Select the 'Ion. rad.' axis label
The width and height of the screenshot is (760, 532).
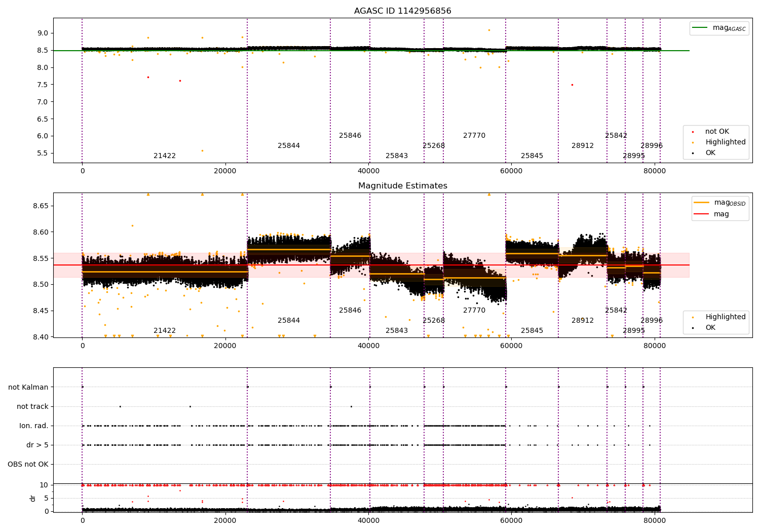pos(34,426)
